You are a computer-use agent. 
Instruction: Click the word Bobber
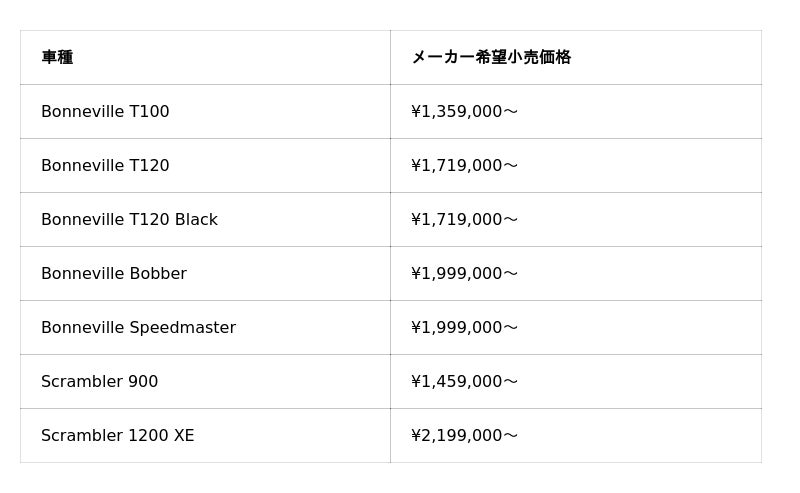(158, 274)
